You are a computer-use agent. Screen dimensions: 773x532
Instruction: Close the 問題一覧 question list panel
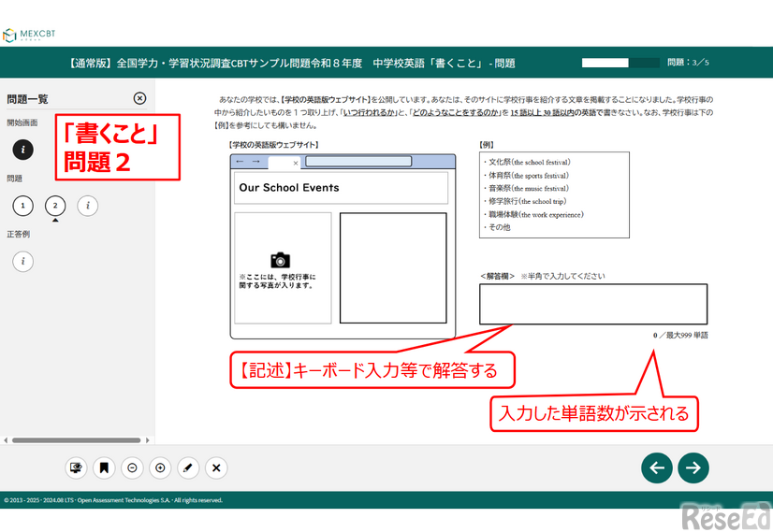pyautogui.click(x=140, y=98)
